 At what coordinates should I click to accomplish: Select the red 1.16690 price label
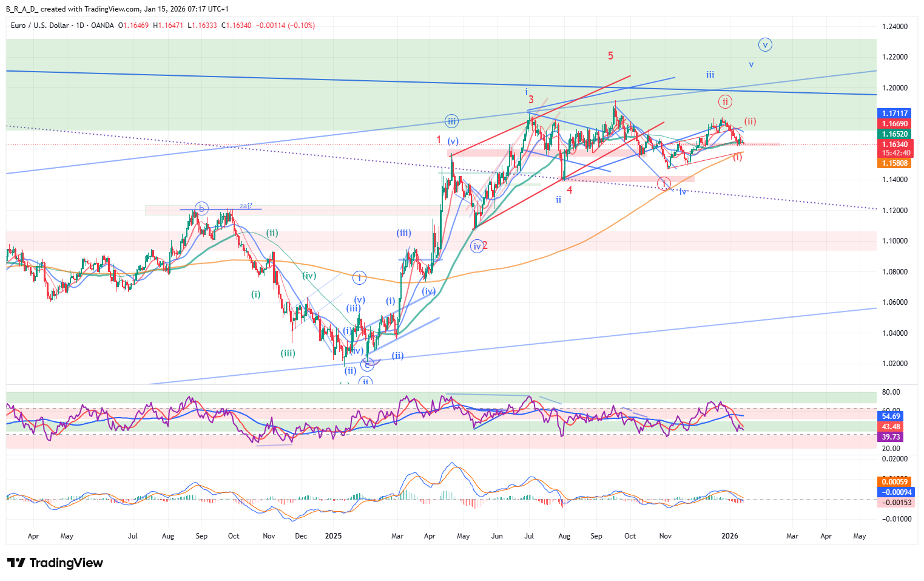[895, 124]
